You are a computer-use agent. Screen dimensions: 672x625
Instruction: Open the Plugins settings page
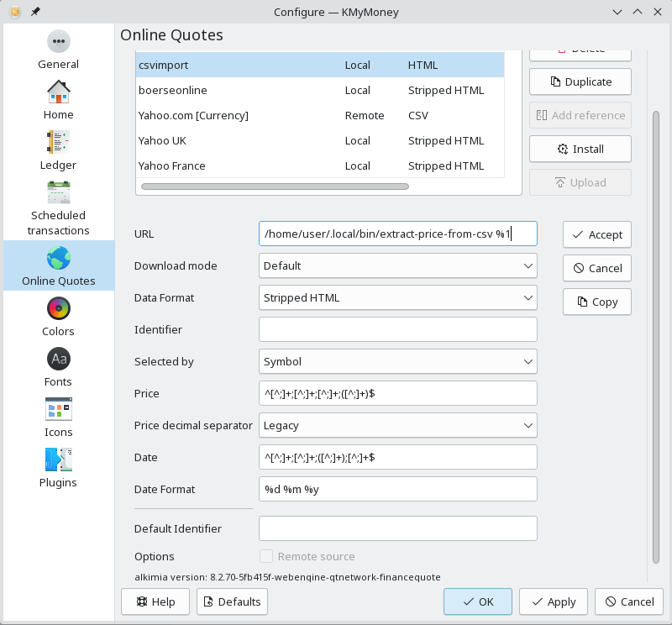coord(58,468)
